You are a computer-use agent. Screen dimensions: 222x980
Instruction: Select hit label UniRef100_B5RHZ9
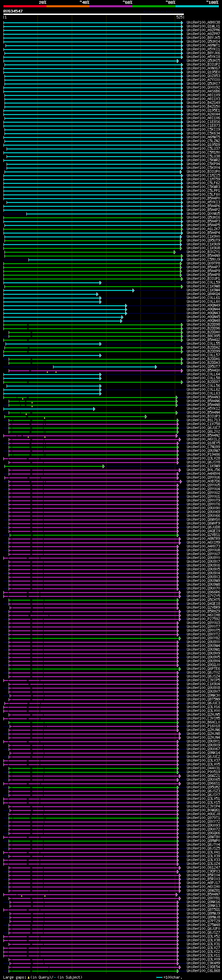[x=203, y=612]
